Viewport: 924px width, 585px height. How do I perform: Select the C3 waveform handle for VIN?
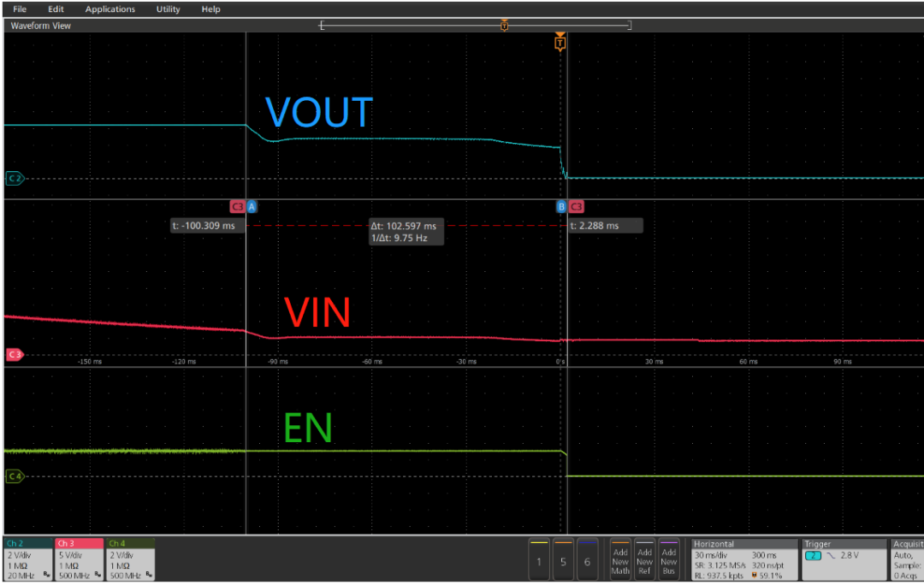pyautogui.click(x=15, y=354)
